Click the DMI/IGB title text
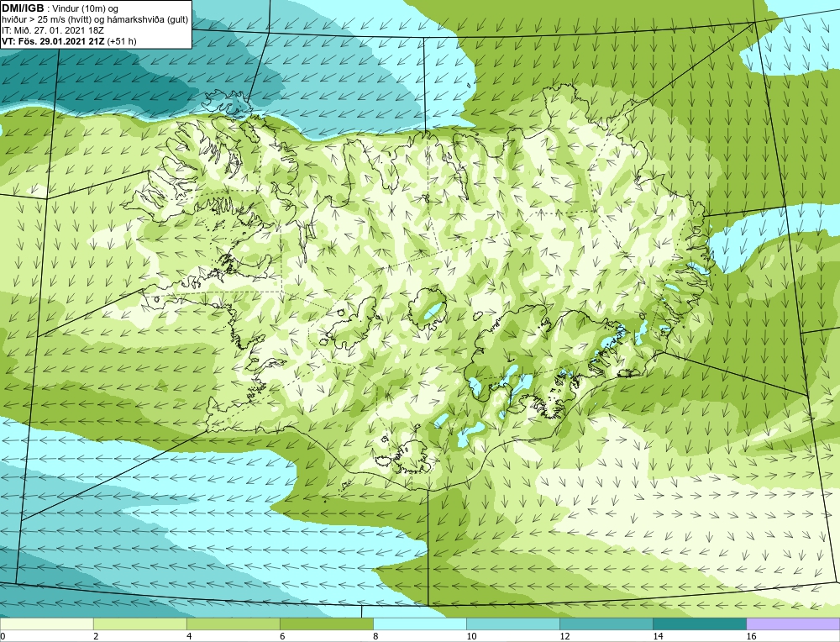Image resolution: width=840 pixels, height=642 pixels. (23, 8)
